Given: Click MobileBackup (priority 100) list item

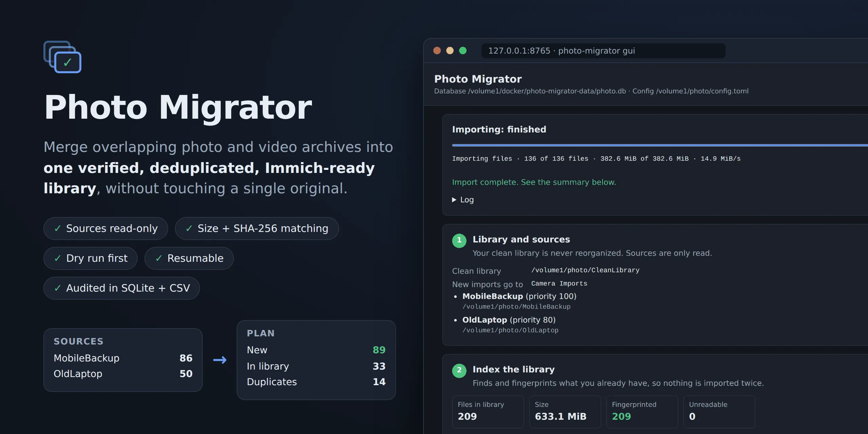Looking at the screenshot, I should pyautogui.click(x=519, y=296).
